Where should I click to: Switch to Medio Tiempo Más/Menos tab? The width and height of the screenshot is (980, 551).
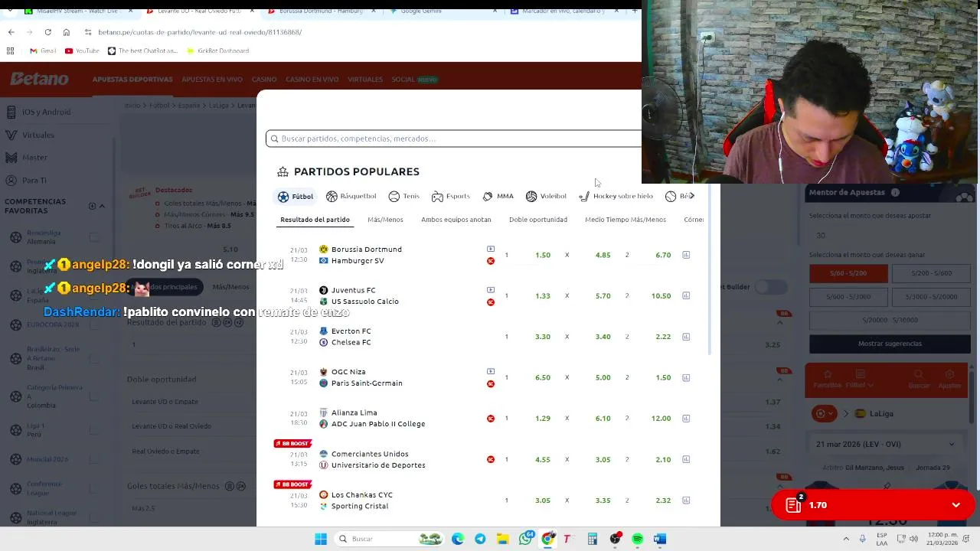coord(626,220)
